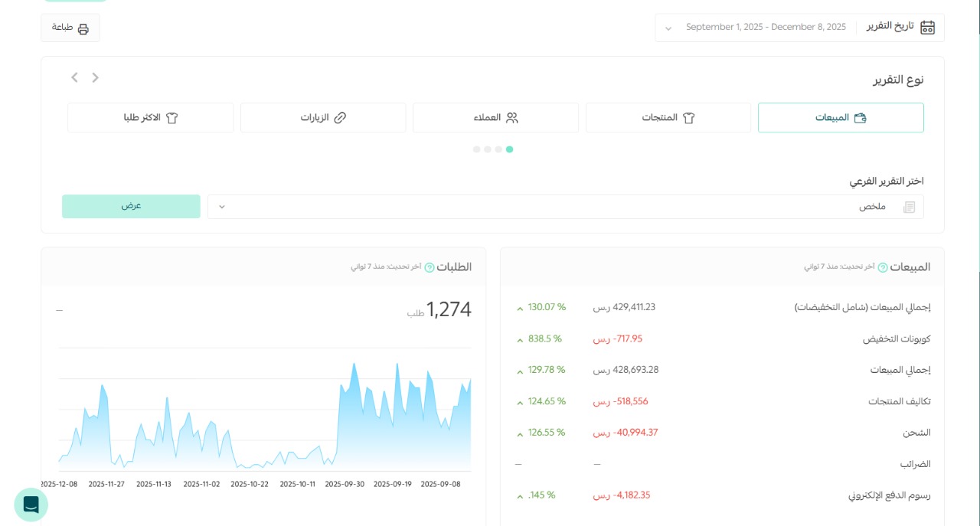Click the left carousel navigation arrow
Image resolution: width=980 pixels, height=526 pixels.
click(74, 77)
